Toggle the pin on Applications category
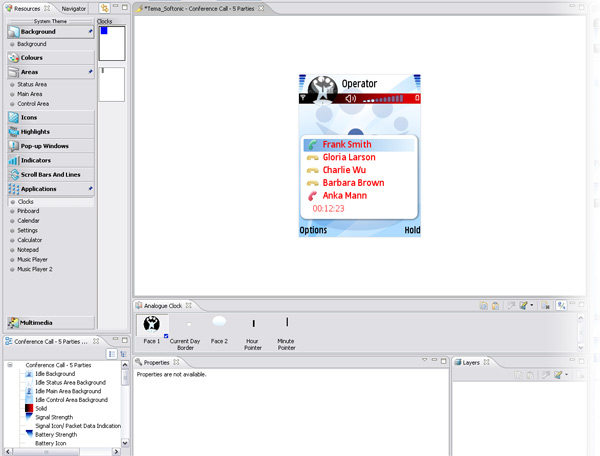The image size is (600, 456). 90,188
